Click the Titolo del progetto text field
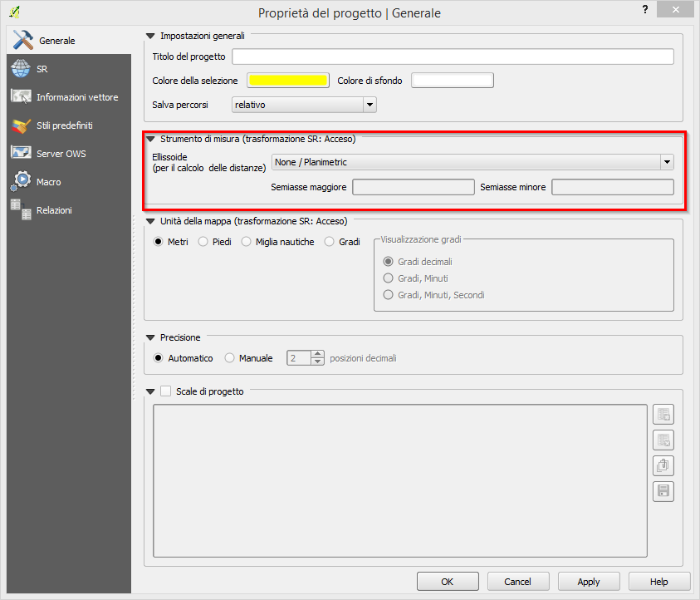This screenshot has height=600, width=700. (x=453, y=57)
